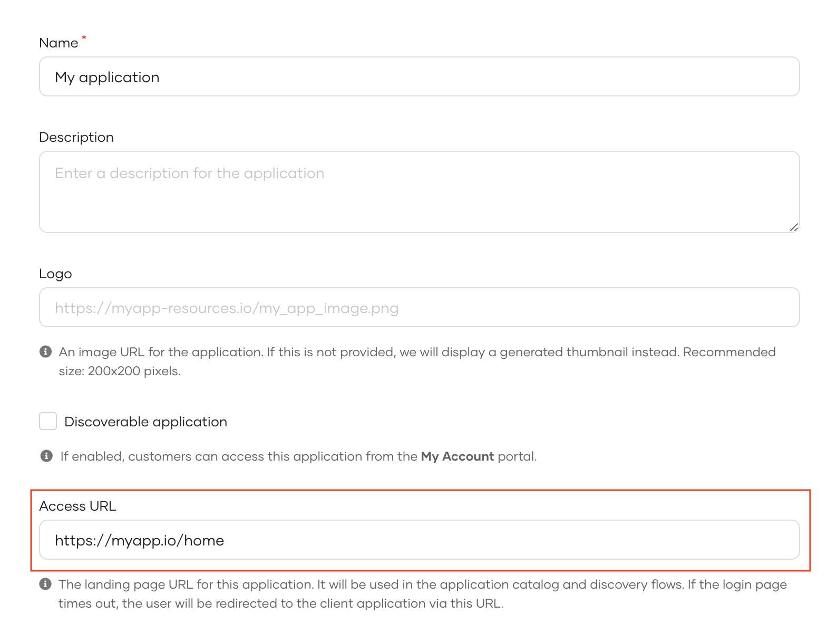
Task: Click the My Account bold text
Action: tap(456, 456)
